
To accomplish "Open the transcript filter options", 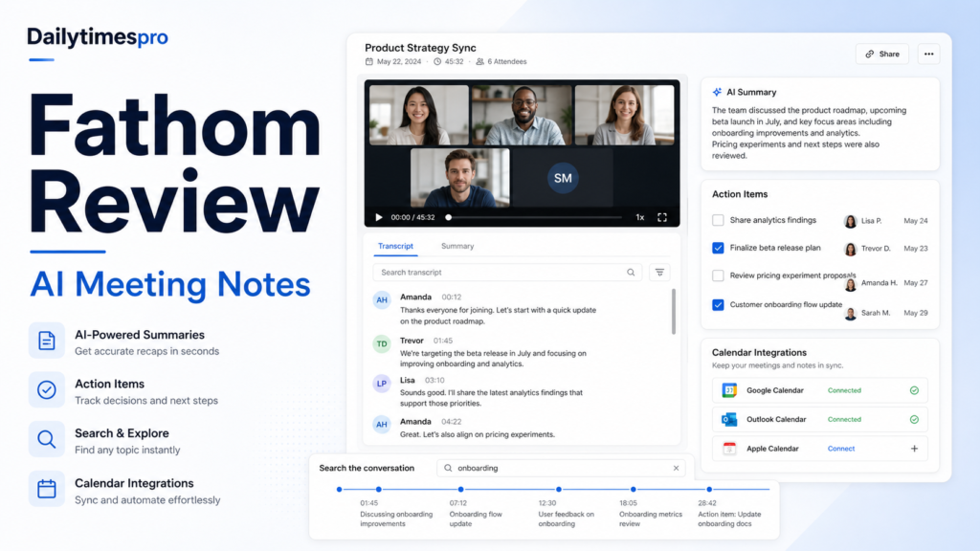I will tap(659, 273).
